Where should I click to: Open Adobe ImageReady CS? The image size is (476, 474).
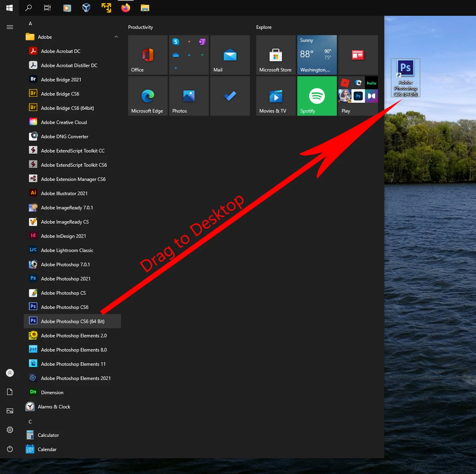(72, 222)
